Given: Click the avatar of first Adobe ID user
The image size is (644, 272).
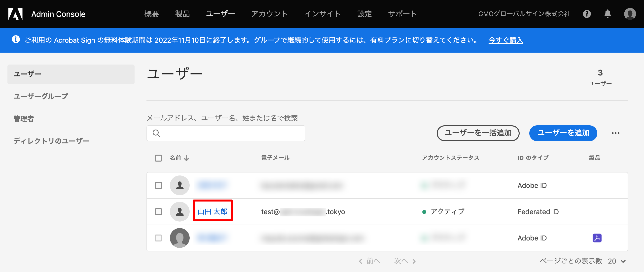Looking at the screenshot, I should pos(179,185).
